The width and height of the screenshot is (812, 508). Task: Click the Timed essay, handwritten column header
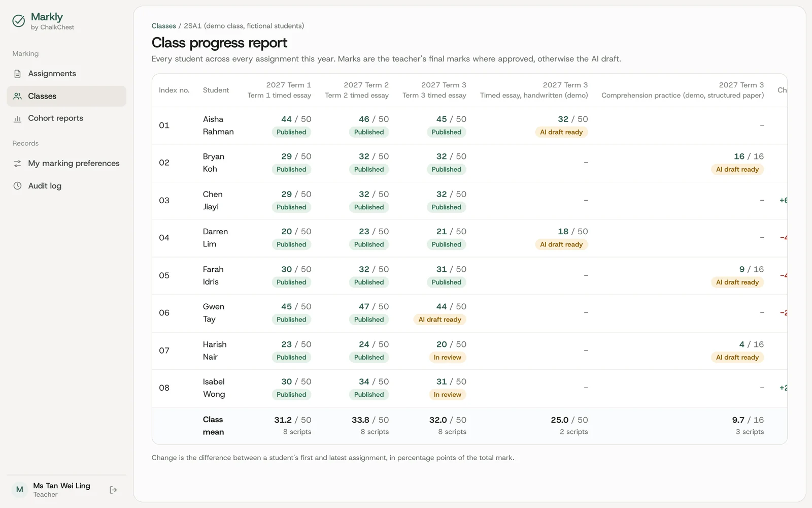pos(534,90)
